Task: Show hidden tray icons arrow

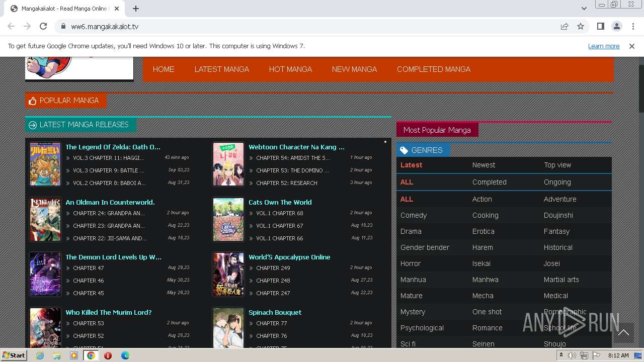Action: coord(561,355)
